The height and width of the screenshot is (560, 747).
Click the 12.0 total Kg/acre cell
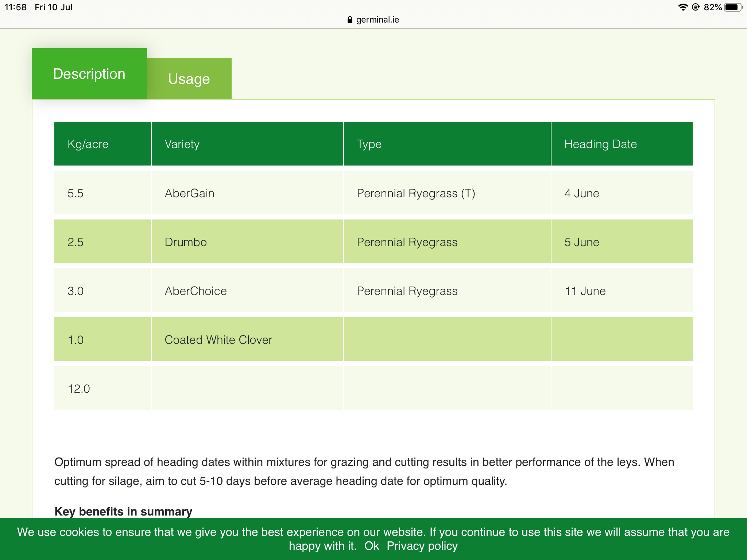[x=79, y=389]
